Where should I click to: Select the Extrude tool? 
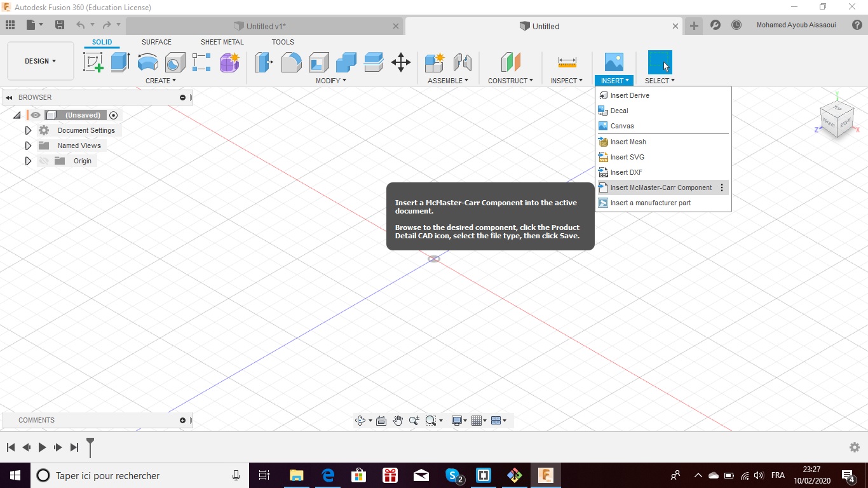(121, 62)
